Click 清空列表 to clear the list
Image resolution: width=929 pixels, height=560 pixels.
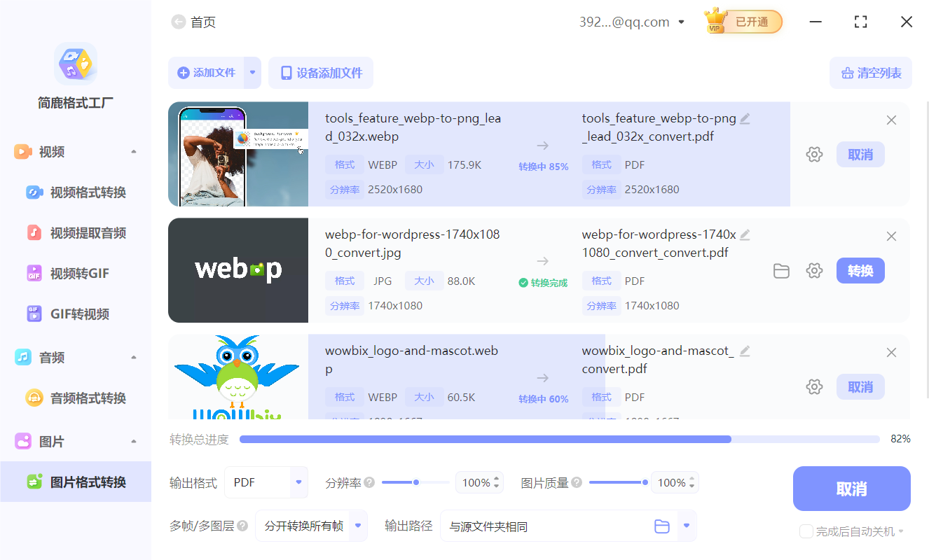click(x=870, y=73)
